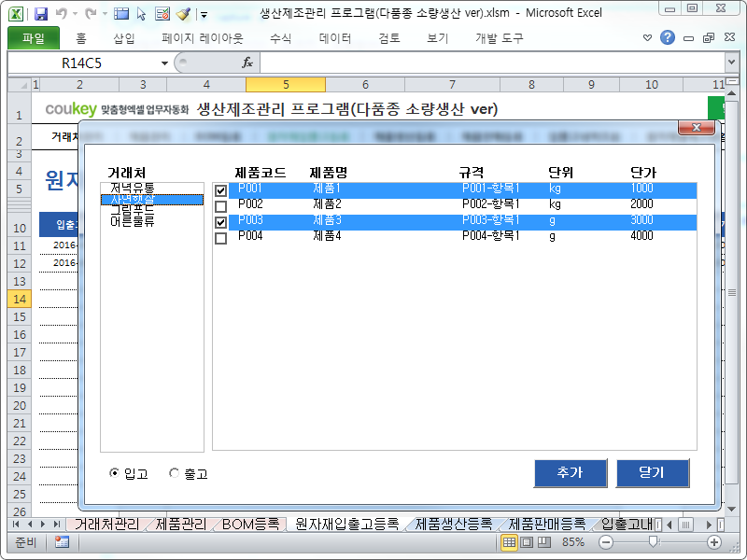Click the 85% zoom level
Image resolution: width=747 pixels, height=560 pixels.
click(573, 542)
